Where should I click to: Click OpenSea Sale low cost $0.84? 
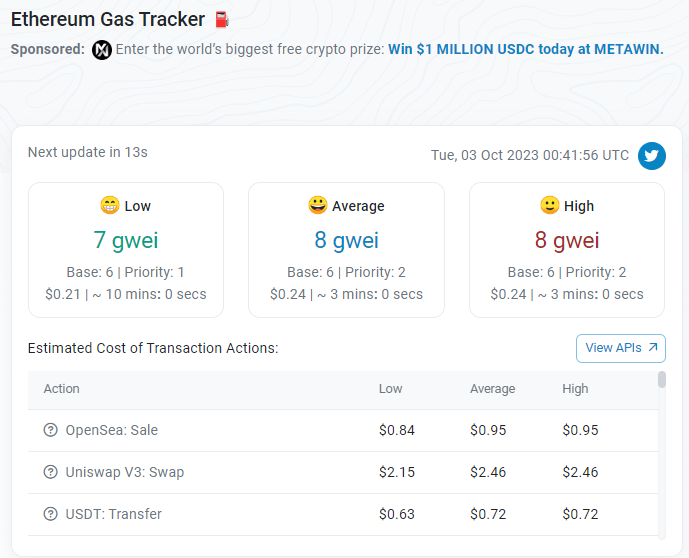[397, 430]
